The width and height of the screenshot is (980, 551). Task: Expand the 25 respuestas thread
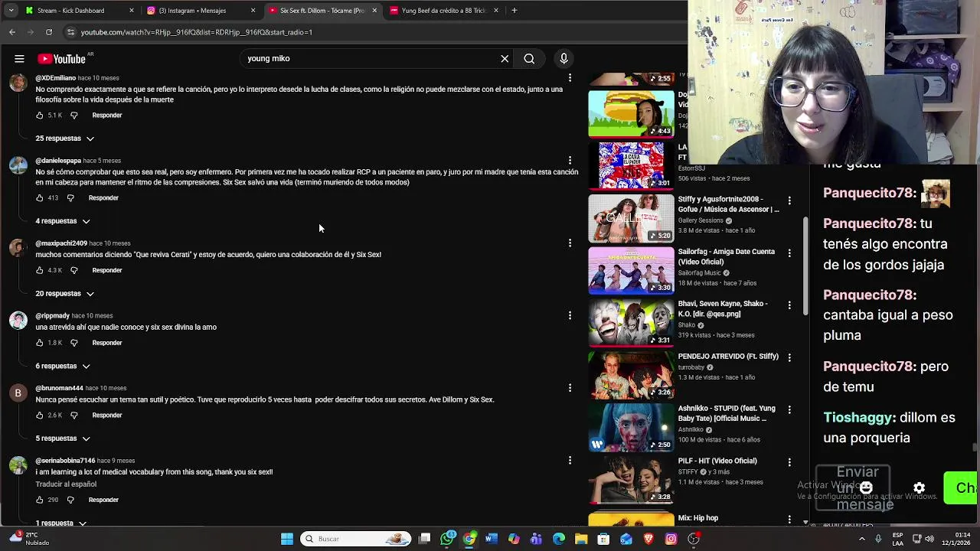(65, 139)
